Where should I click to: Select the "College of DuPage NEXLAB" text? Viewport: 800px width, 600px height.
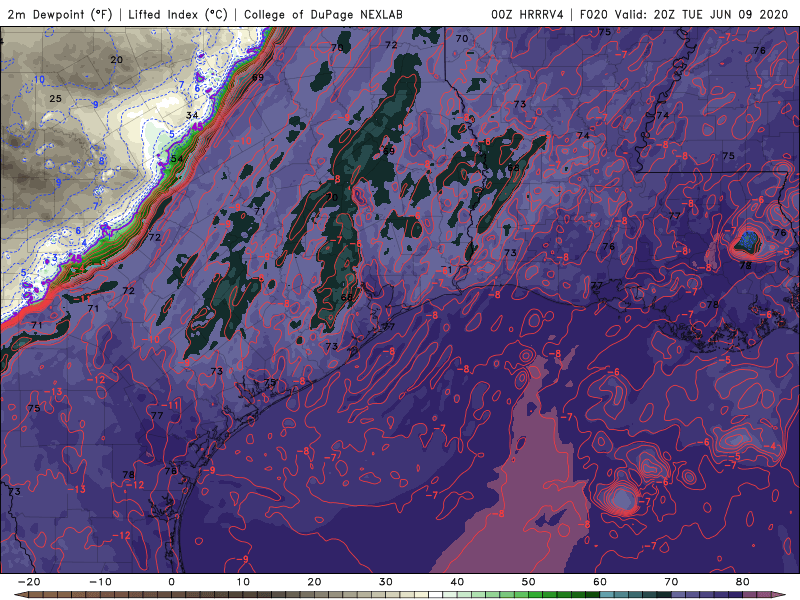323,14
